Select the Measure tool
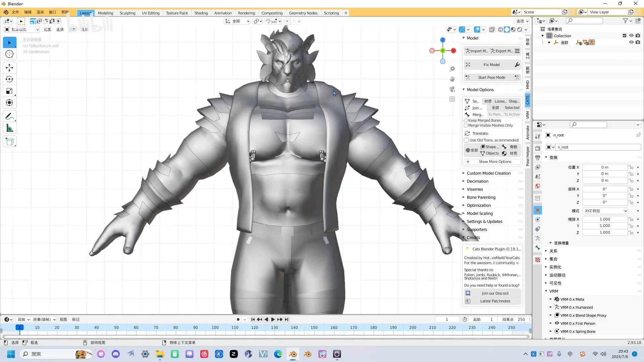The width and height of the screenshot is (644, 362). point(9,128)
